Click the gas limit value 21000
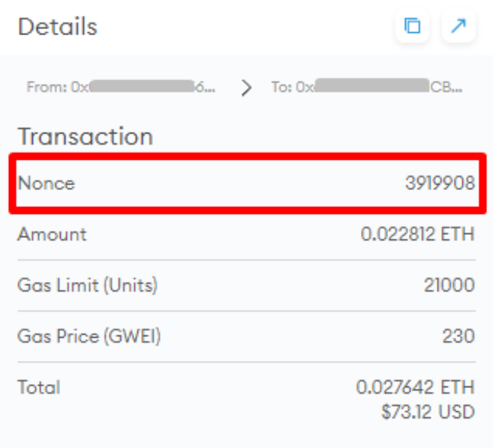 pos(449,285)
